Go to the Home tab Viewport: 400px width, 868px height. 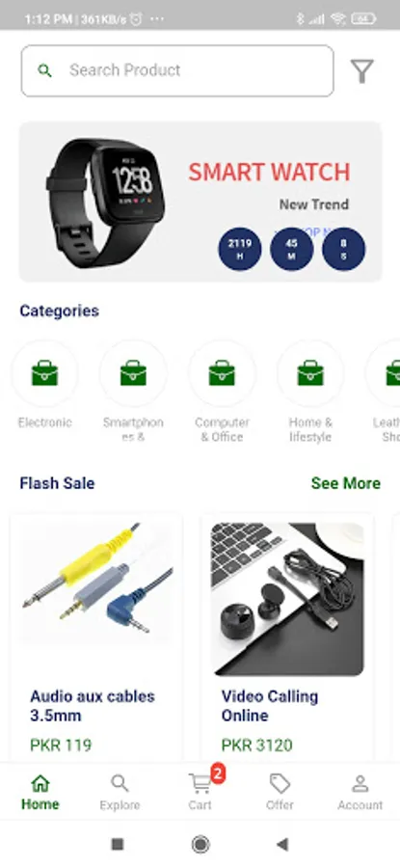point(40,792)
